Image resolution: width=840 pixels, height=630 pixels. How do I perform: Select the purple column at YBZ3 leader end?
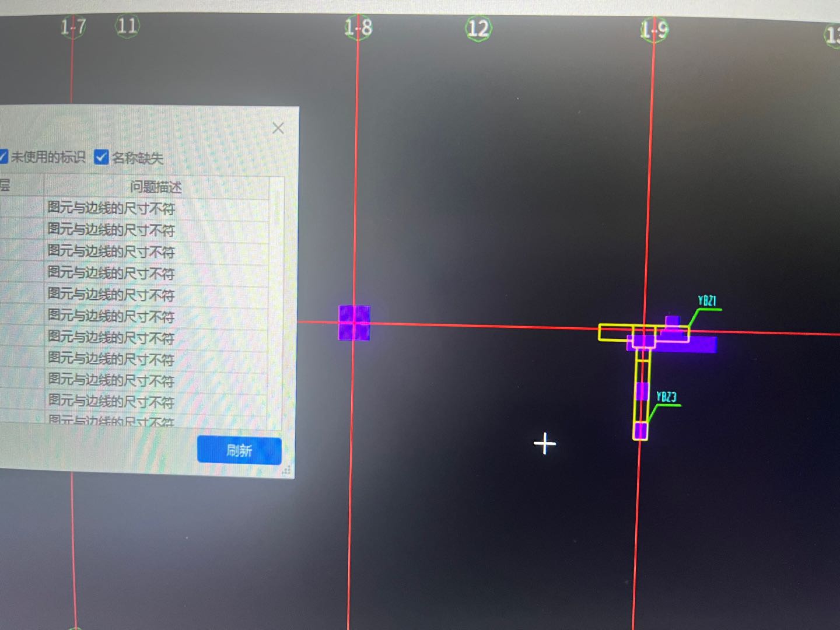pos(640,430)
